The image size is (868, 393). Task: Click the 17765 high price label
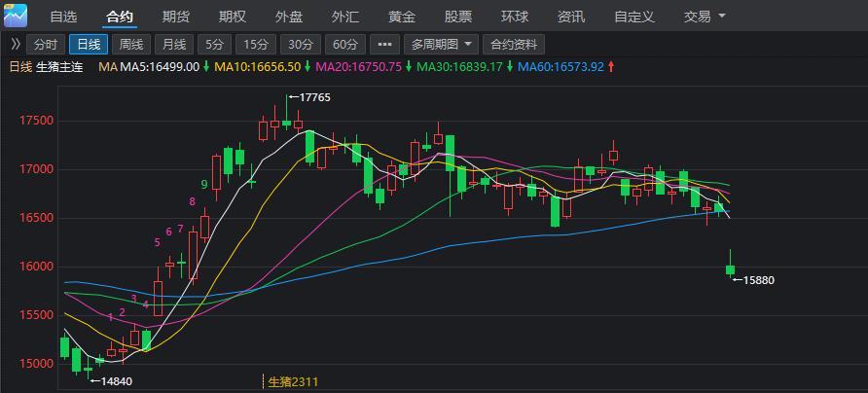coord(314,97)
